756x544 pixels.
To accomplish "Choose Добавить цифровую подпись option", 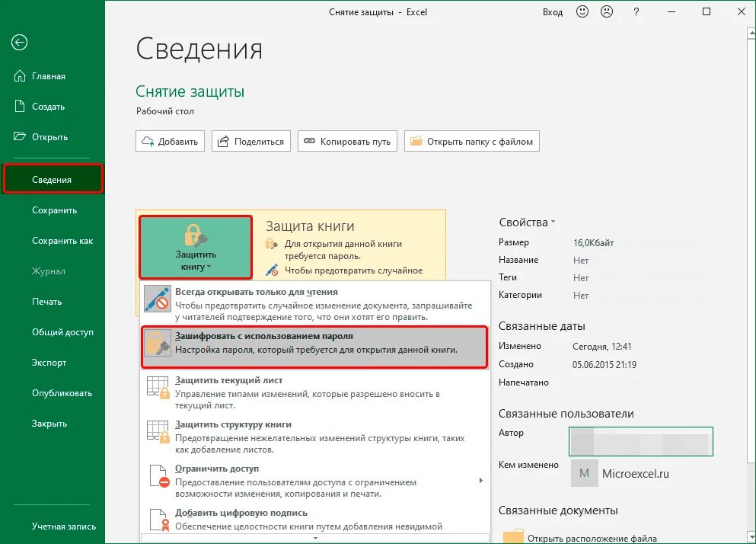I will 315,520.
